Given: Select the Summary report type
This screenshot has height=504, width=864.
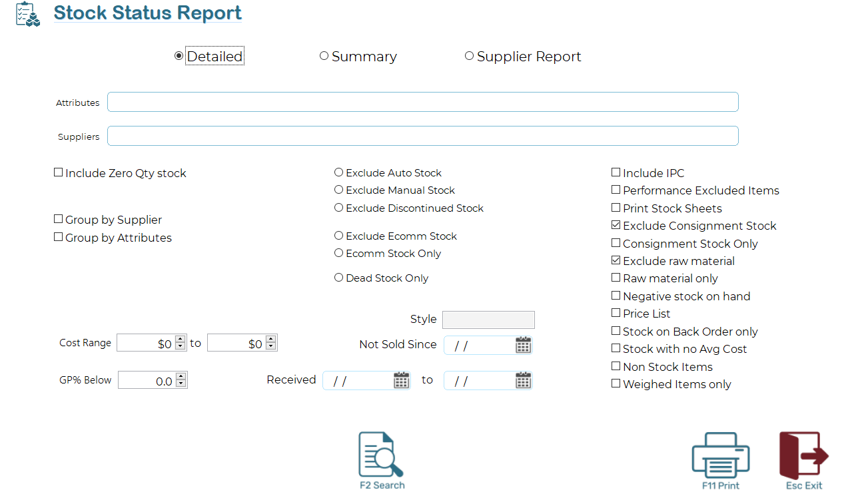Looking at the screenshot, I should (324, 57).
